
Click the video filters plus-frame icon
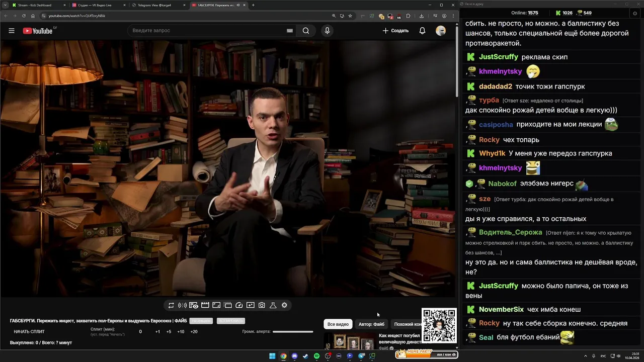click(x=250, y=305)
